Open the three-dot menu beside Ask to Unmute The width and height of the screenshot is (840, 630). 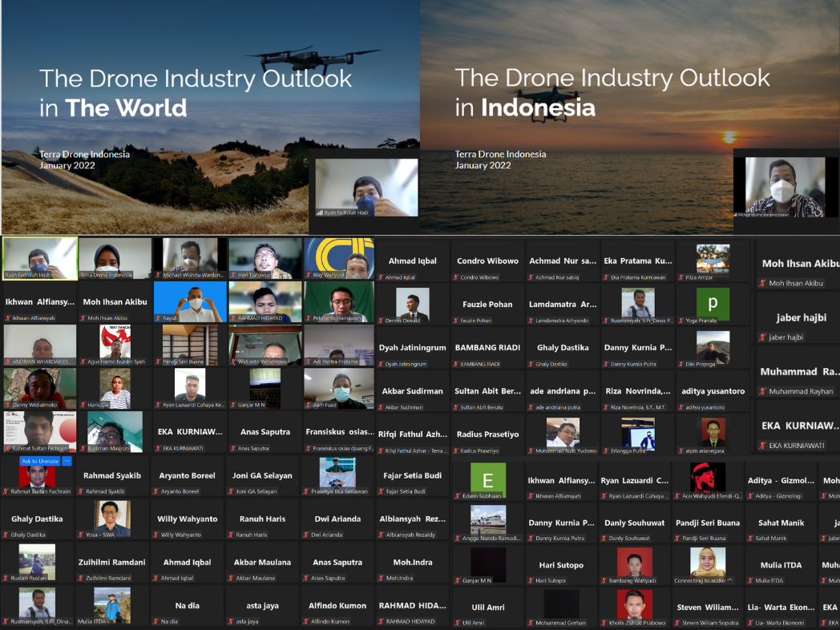(67, 461)
